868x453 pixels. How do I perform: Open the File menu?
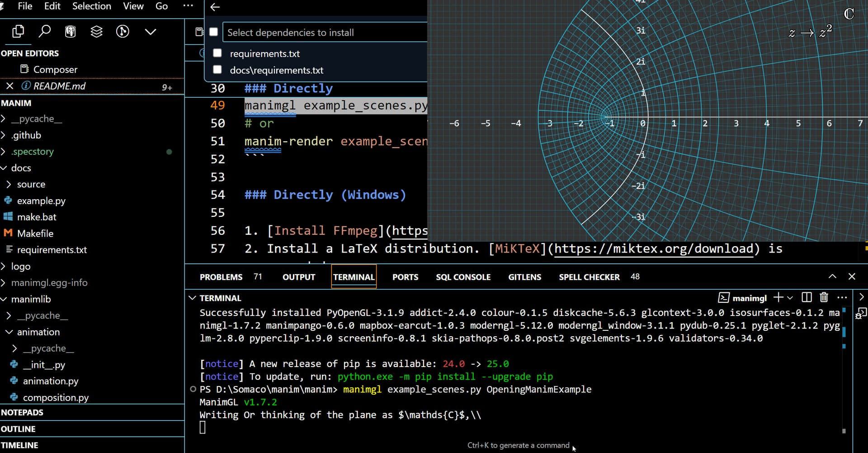tap(25, 6)
